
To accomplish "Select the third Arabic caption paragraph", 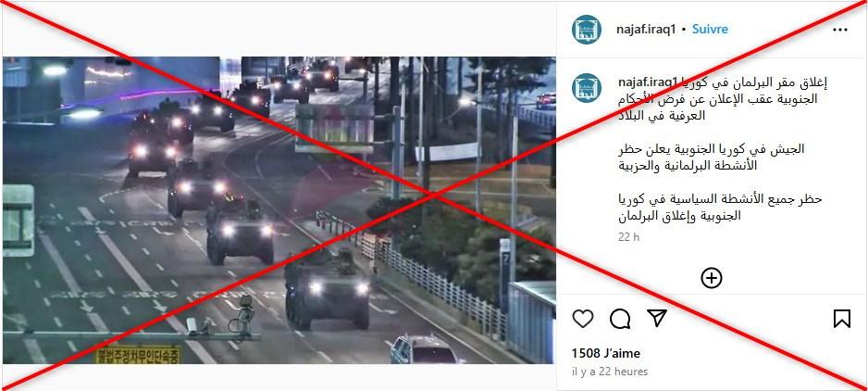I will tap(720, 207).
